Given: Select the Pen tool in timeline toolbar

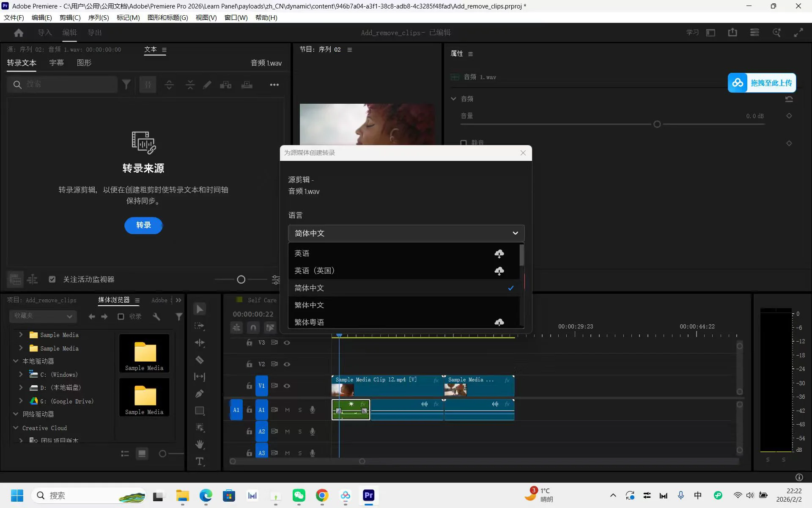Looking at the screenshot, I should [x=200, y=394].
